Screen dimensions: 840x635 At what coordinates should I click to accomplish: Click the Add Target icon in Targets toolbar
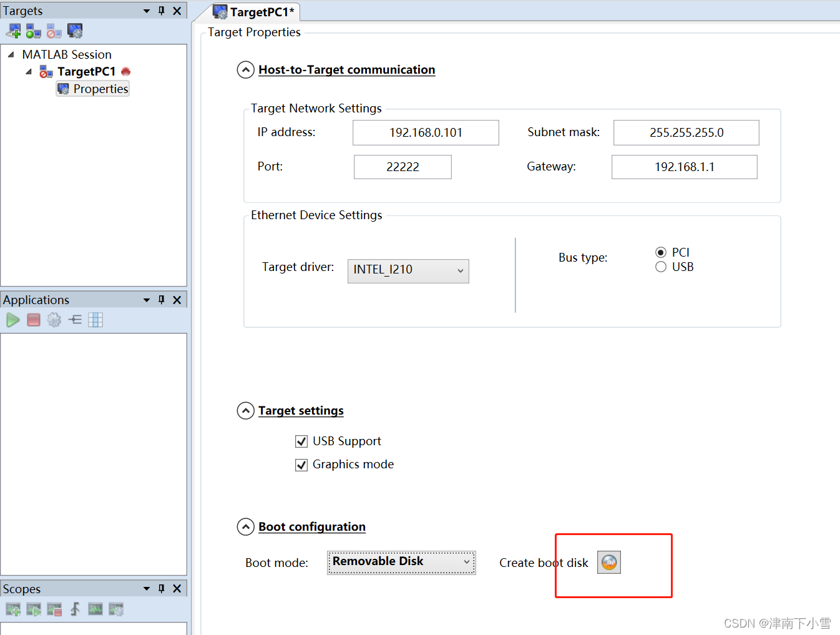tap(13, 31)
